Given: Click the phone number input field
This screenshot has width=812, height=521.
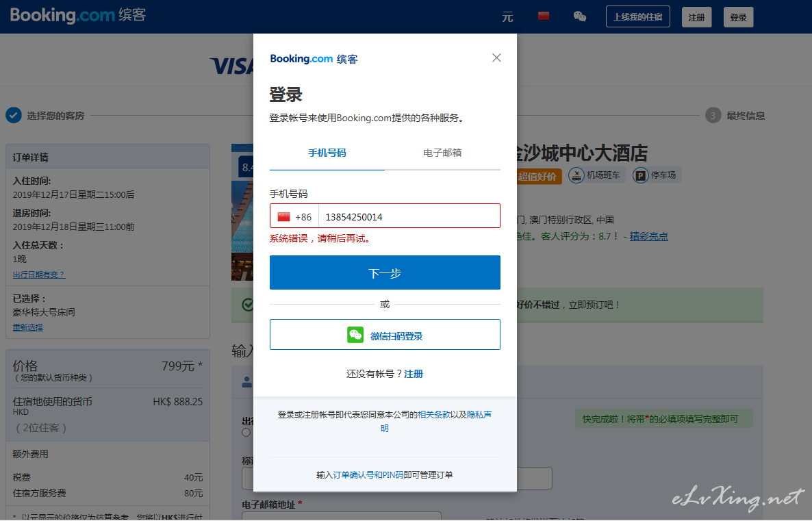Looking at the screenshot, I should click(x=409, y=216).
